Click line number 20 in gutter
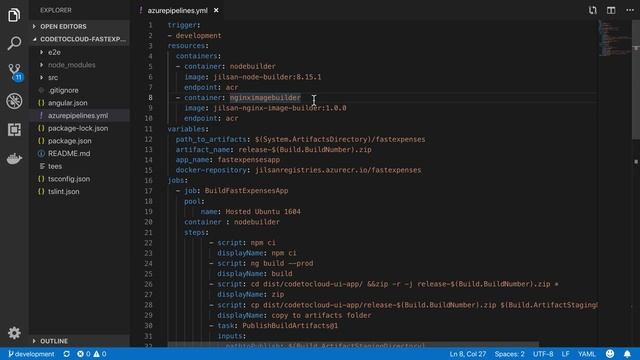 148,222
